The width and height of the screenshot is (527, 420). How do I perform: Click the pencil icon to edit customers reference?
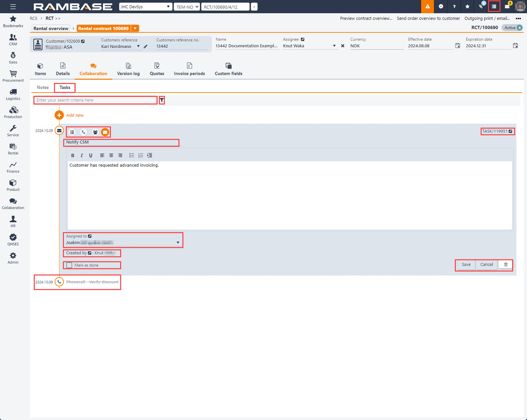point(145,47)
